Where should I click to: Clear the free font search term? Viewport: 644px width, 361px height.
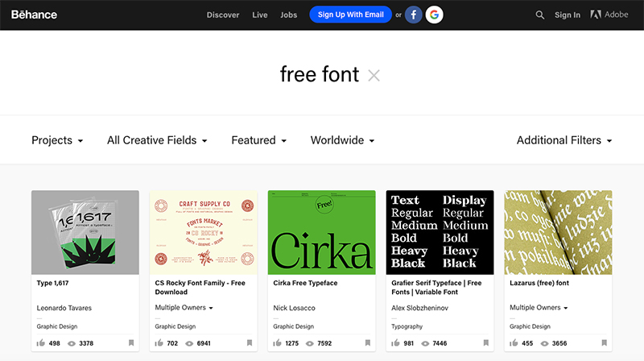point(374,76)
